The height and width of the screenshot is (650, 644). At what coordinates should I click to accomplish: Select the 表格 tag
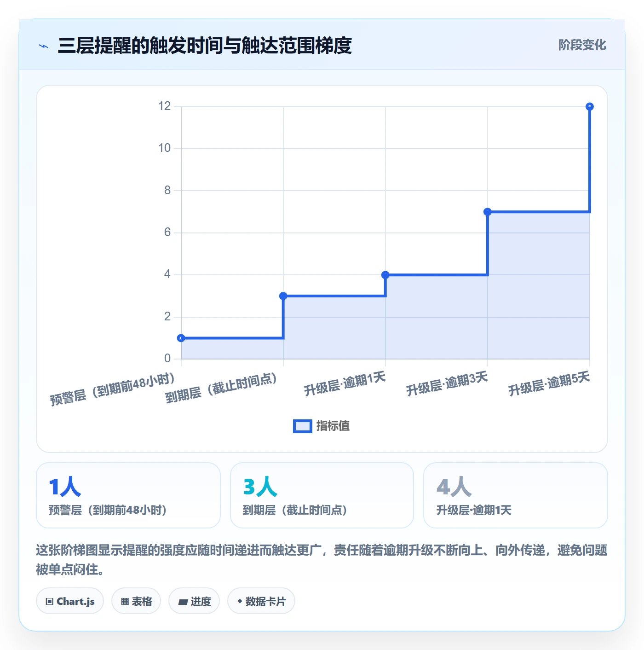(x=136, y=601)
